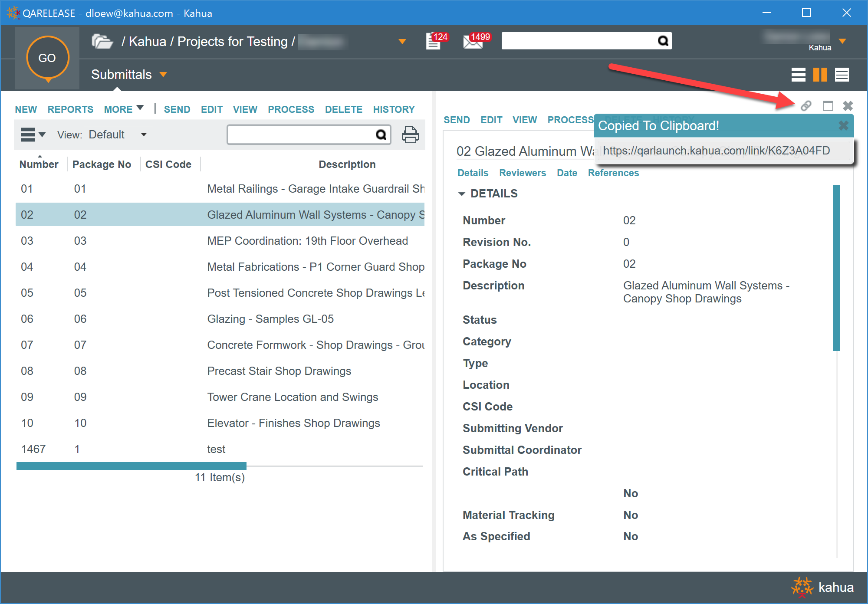Switch to the right-side lines layout icon
Viewport: 868px width, 604px height.
842,75
